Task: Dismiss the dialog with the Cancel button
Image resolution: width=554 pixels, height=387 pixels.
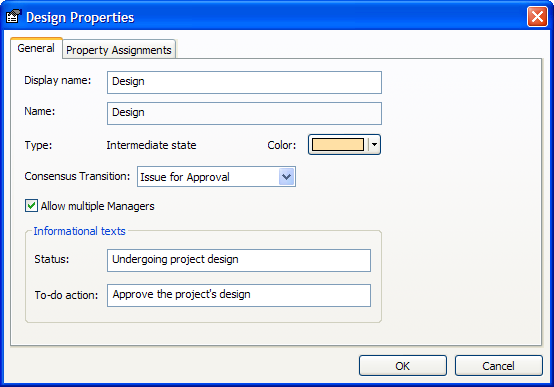Action: 499,365
